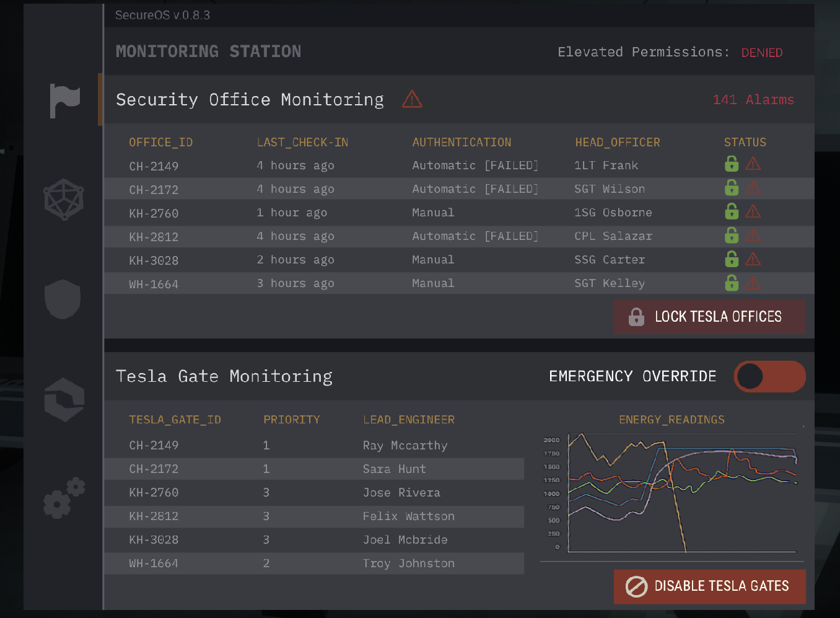
Task: Click green unlock icon for KH-2760 office
Action: (x=732, y=211)
